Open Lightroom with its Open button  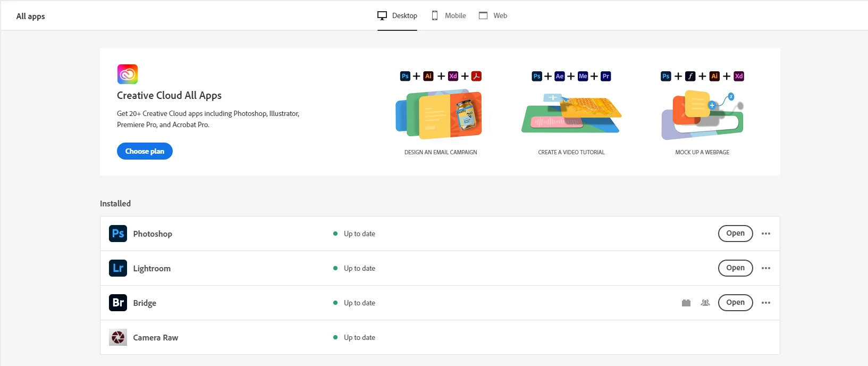pyautogui.click(x=735, y=268)
